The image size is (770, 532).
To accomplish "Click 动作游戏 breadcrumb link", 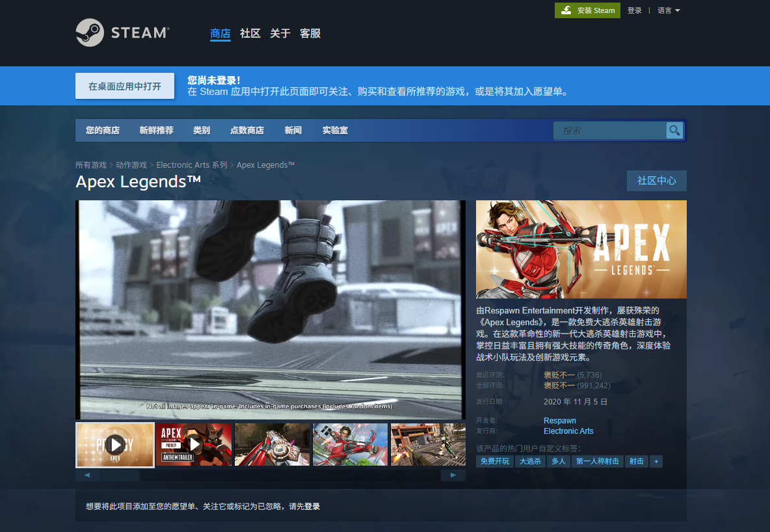I will tap(131, 165).
